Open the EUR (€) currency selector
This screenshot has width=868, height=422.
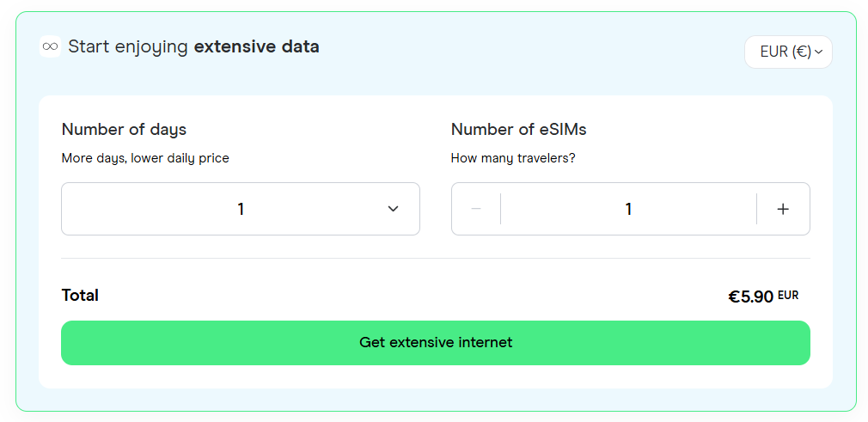pyautogui.click(x=788, y=52)
